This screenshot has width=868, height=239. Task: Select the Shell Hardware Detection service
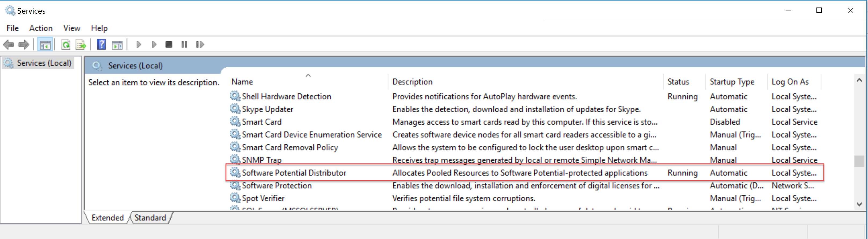[286, 96]
